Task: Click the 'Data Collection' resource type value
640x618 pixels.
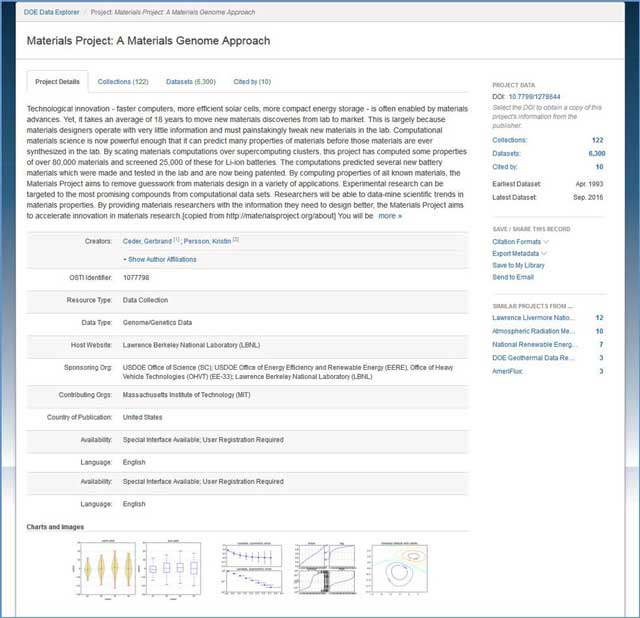Action: 145,300
